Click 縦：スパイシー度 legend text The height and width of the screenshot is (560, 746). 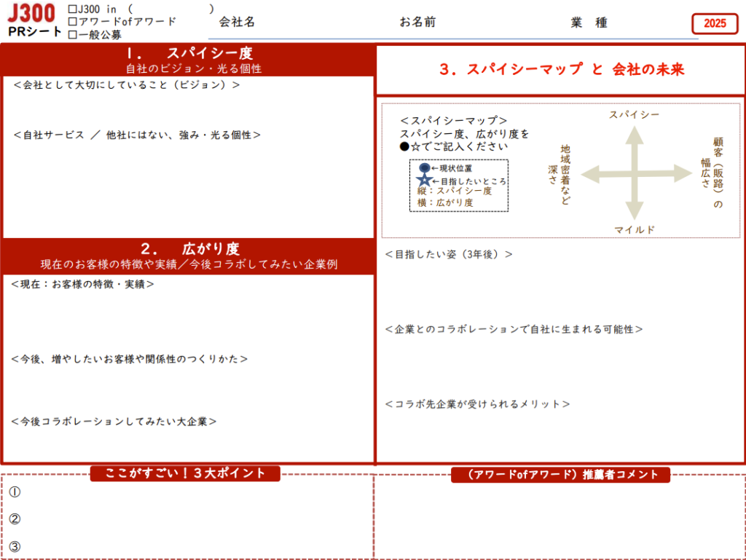point(455,191)
